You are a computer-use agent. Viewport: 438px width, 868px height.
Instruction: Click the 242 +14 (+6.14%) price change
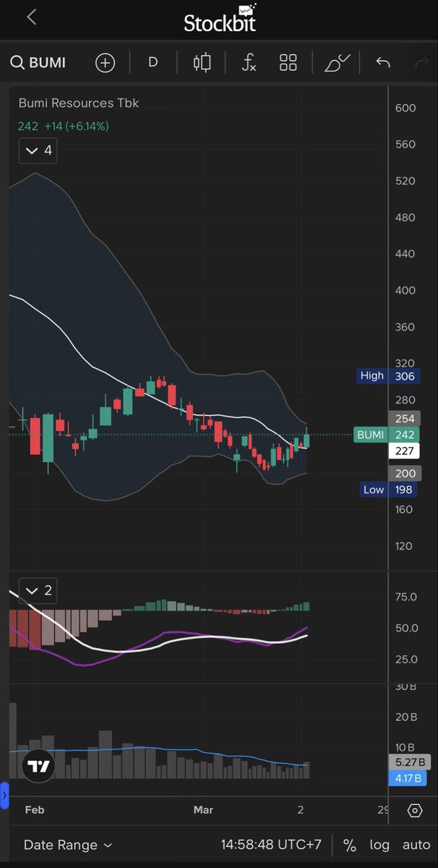pos(64,126)
